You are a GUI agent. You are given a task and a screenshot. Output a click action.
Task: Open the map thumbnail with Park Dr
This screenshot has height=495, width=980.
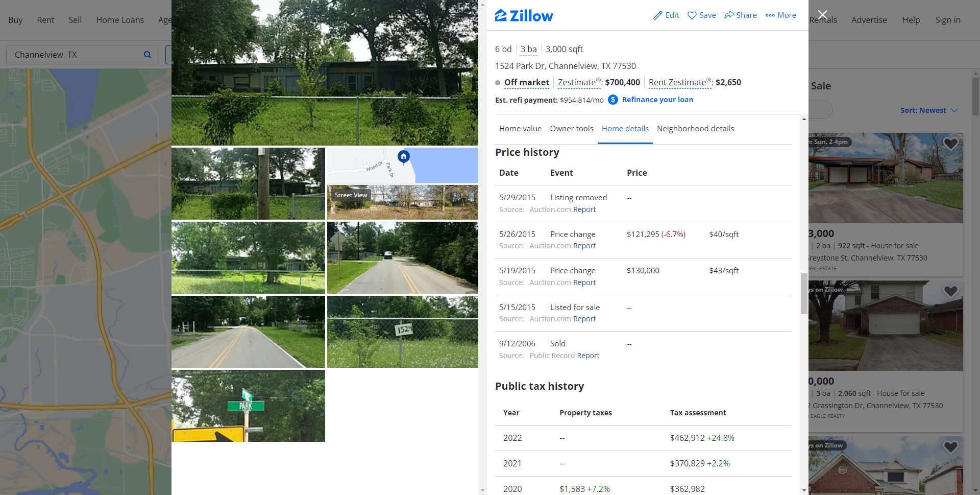coord(403,165)
